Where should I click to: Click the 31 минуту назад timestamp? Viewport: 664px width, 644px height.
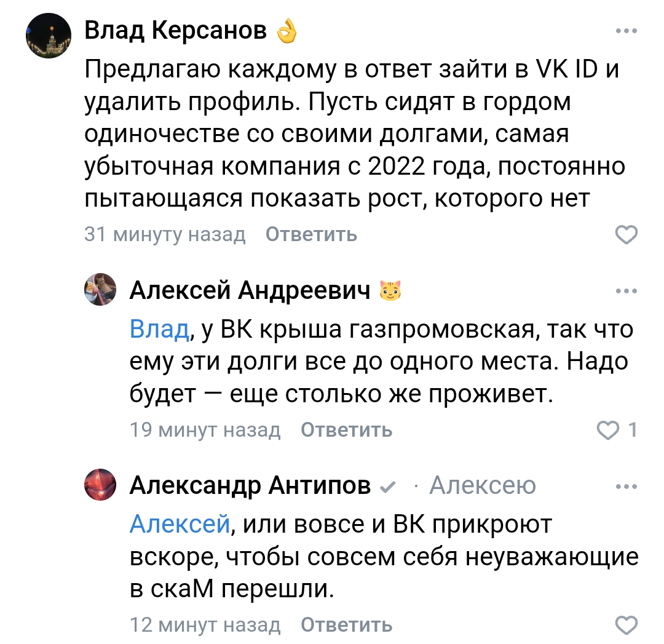tap(165, 234)
